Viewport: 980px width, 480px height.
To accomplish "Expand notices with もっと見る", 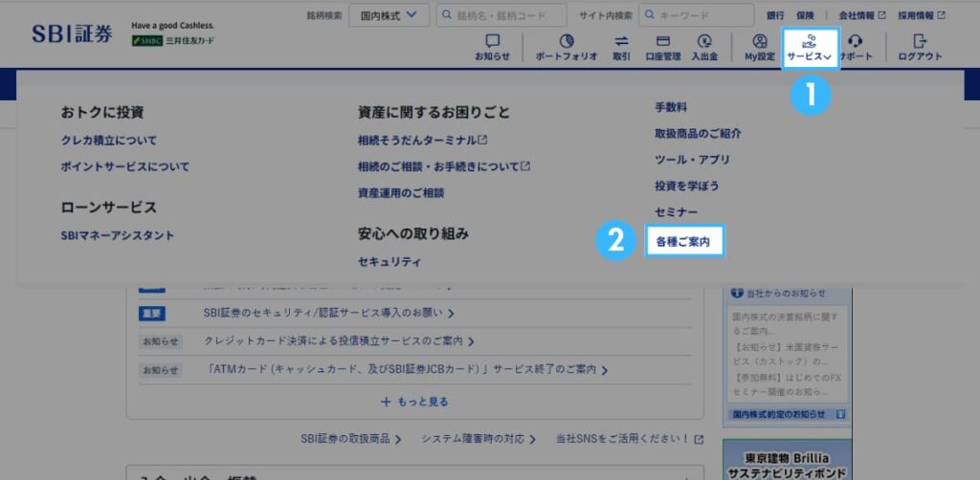I will pyautogui.click(x=415, y=402).
